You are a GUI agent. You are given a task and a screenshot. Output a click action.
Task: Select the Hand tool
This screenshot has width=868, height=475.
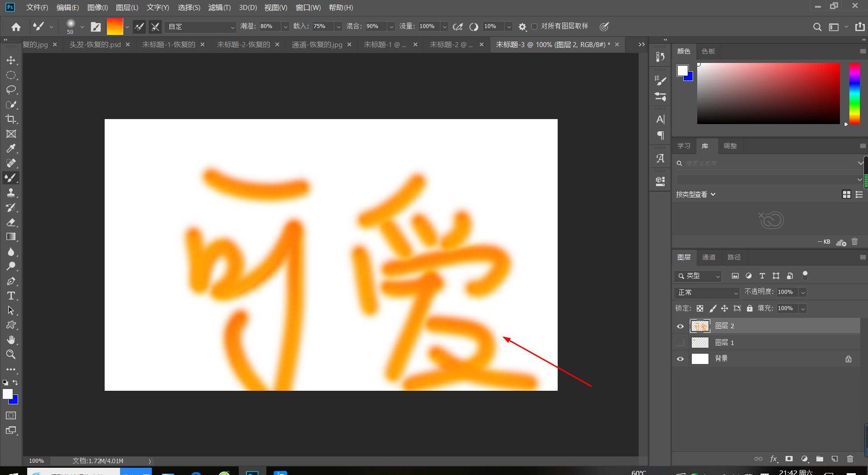11,340
